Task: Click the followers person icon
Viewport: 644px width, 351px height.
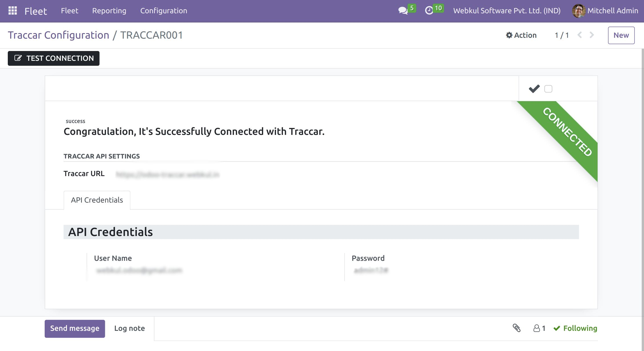Action: pos(537,328)
